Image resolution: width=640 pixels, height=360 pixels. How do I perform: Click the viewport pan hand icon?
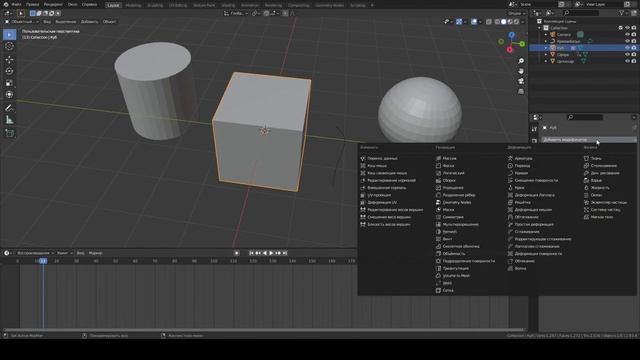coord(521,71)
